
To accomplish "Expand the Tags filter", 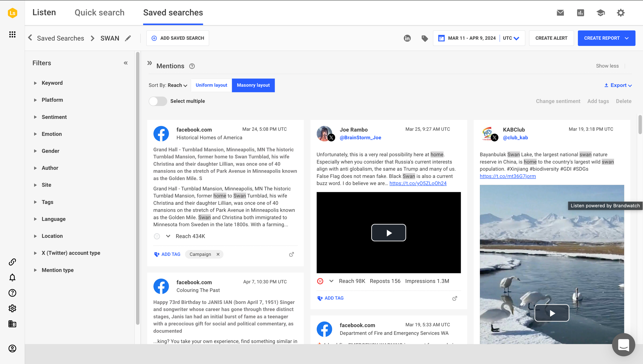I will (47, 202).
